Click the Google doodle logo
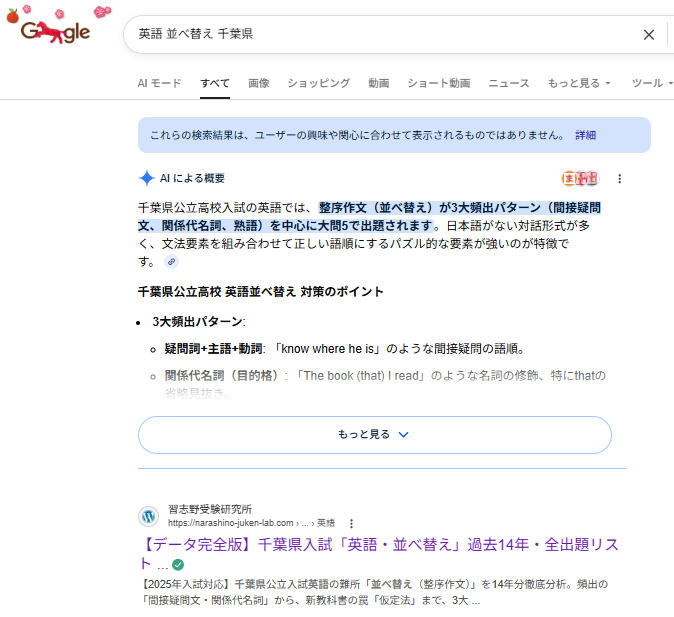 pyautogui.click(x=56, y=30)
